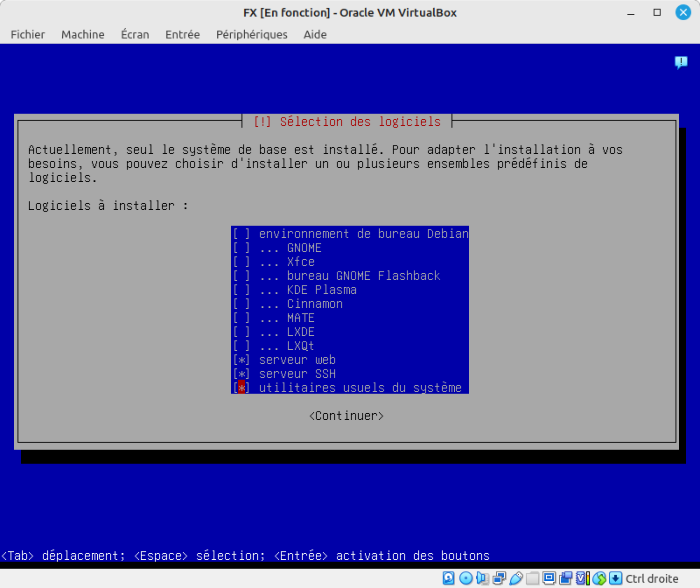Uncheck the serveur SSH checkbox

(241, 374)
